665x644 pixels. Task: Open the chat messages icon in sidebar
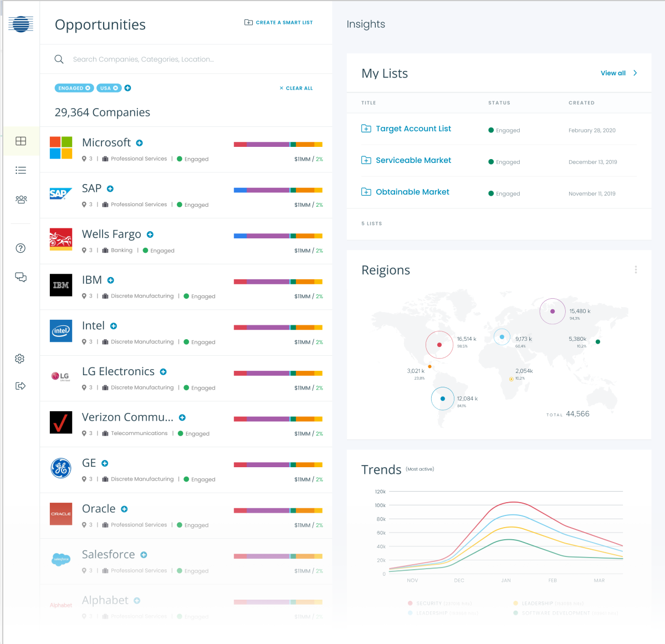[x=21, y=277]
